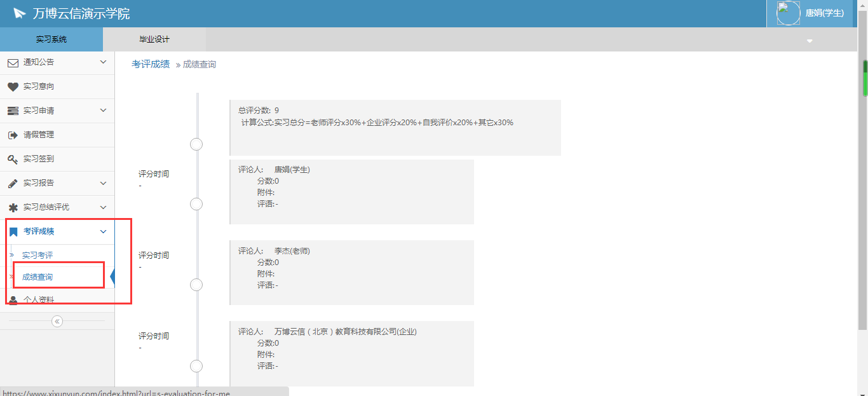The width and height of the screenshot is (868, 396).
Task: Collapse the sidebar with double-arrow button
Action: (57, 321)
